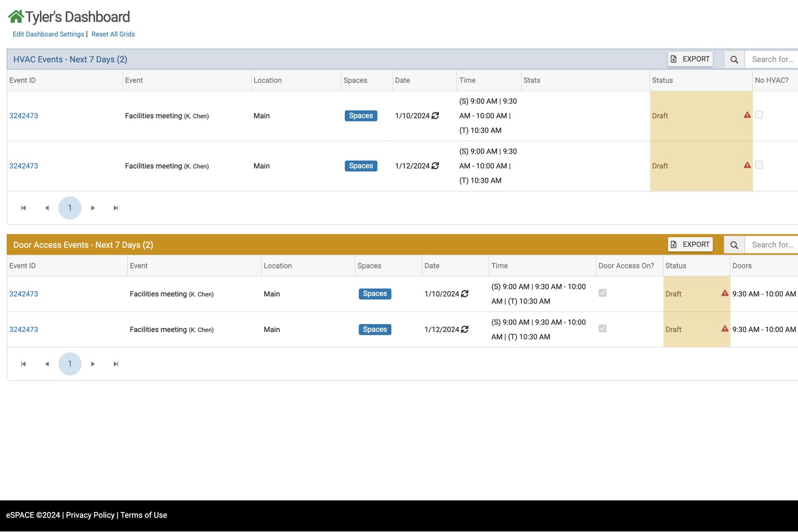
Task: Open the Terms of Use footer link
Action: [144, 515]
